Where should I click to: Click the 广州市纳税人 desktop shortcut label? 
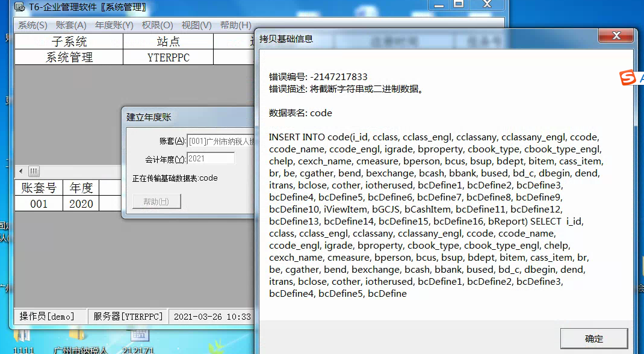tap(81, 350)
